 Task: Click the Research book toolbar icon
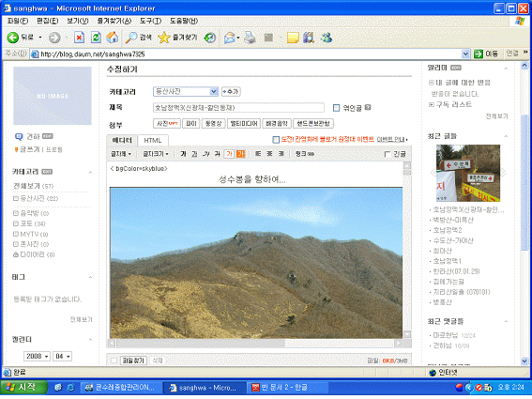[x=309, y=38]
